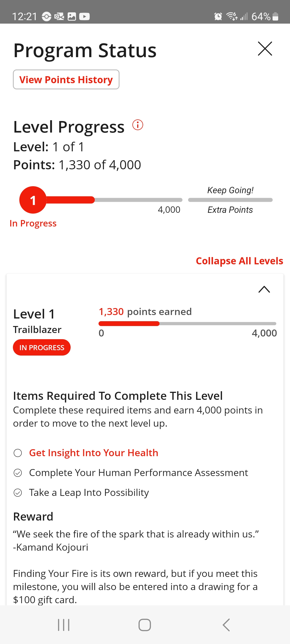The image size is (290, 644).
Task: Tap the Take a Leap Into Possibility checkmark
Action: click(x=18, y=493)
